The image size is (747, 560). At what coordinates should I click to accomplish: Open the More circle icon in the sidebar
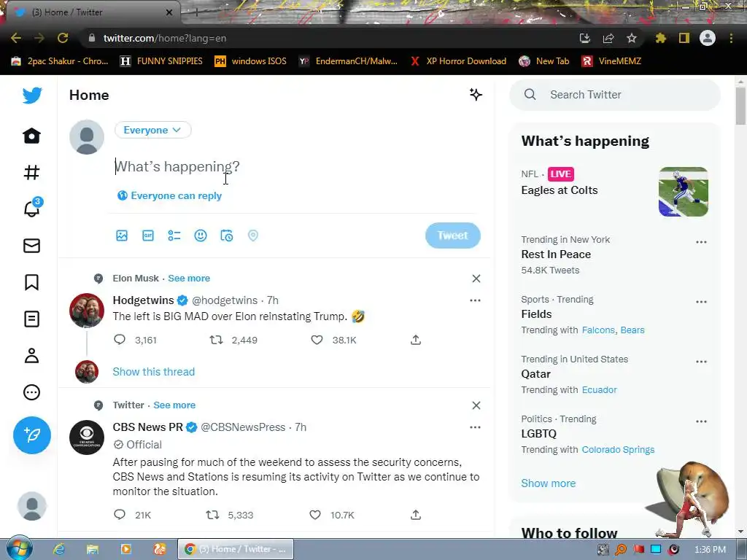pos(32,392)
